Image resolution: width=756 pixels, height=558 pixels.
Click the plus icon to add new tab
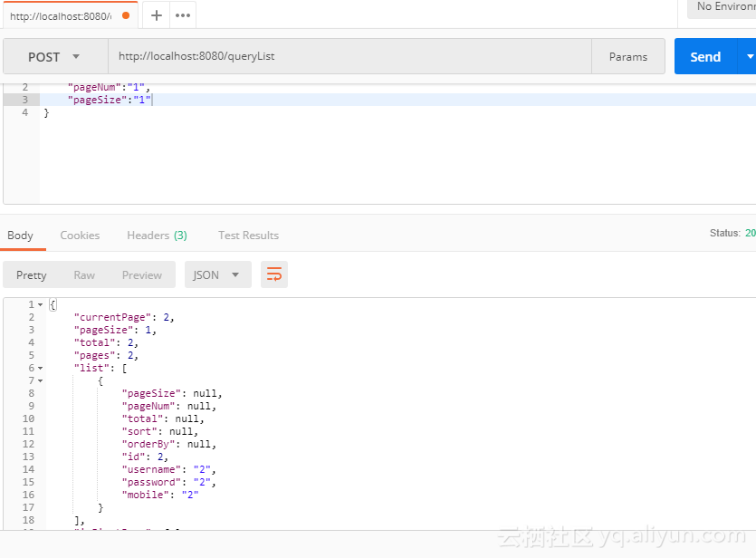click(x=156, y=15)
